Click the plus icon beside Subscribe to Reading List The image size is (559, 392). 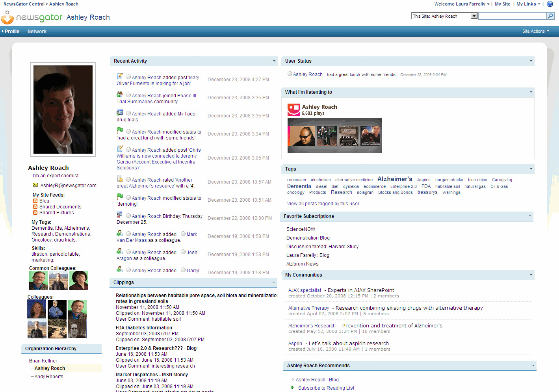(x=292, y=388)
